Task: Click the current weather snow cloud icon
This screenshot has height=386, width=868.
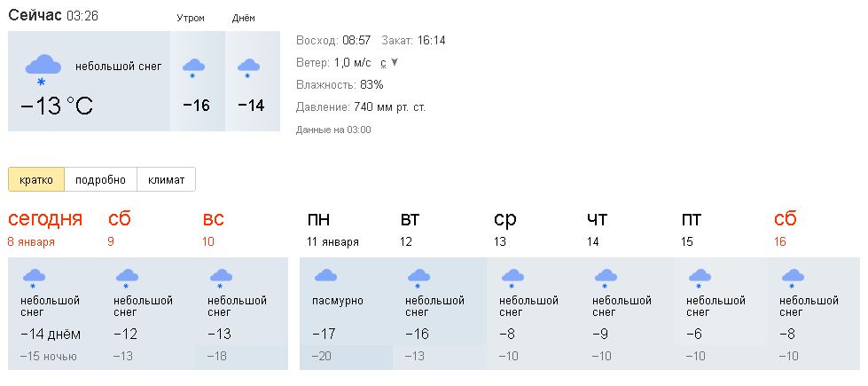Action: tap(43, 70)
